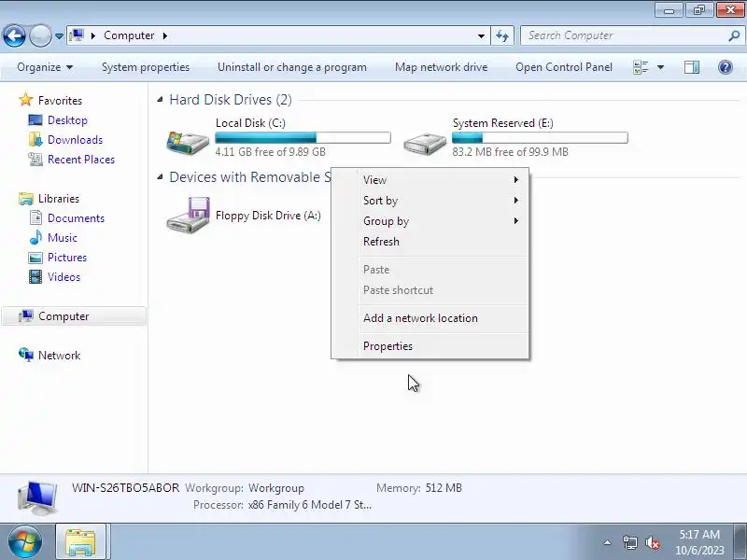The image size is (747, 560).
Task: Open the Videos library
Action: [x=63, y=276]
